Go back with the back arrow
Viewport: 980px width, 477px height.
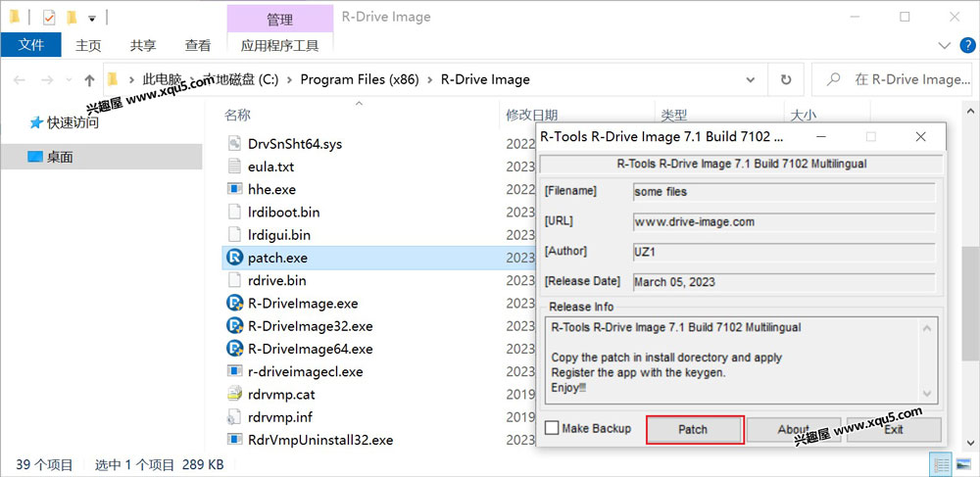[x=20, y=80]
